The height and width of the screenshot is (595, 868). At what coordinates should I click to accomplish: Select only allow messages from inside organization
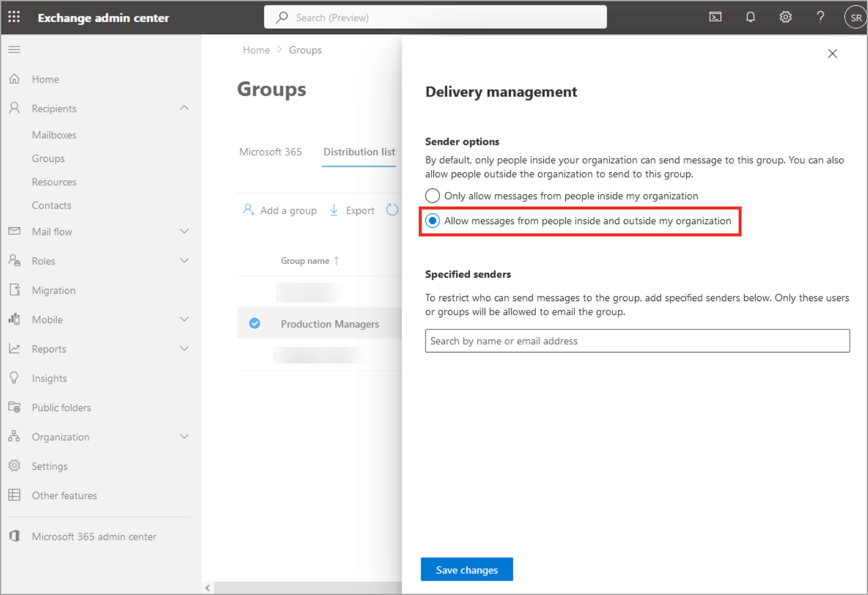432,195
